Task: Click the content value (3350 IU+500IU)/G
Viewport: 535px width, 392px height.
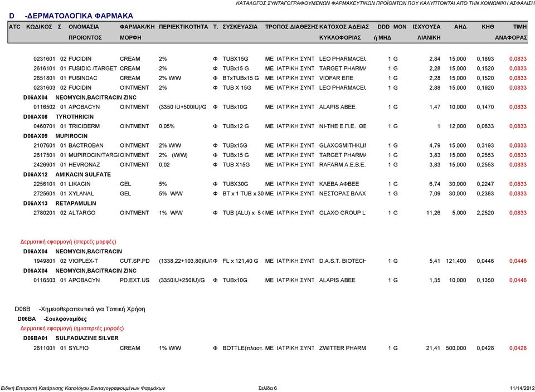Action: pos(183,107)
